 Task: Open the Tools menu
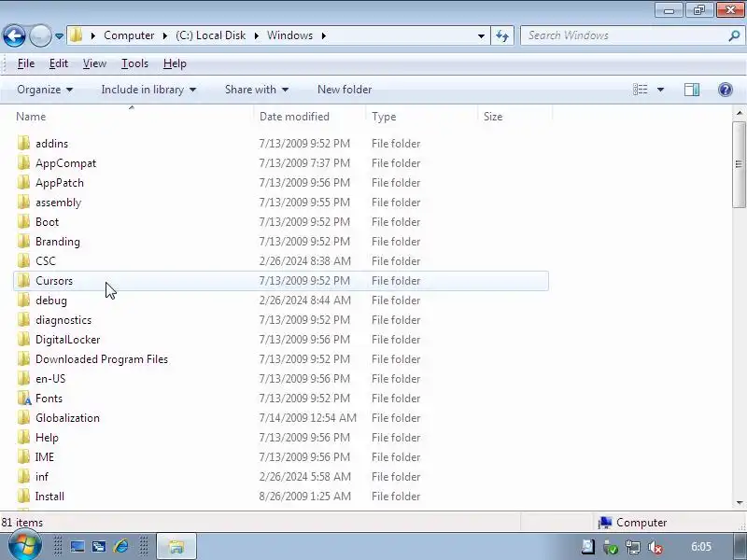point(134,63)
